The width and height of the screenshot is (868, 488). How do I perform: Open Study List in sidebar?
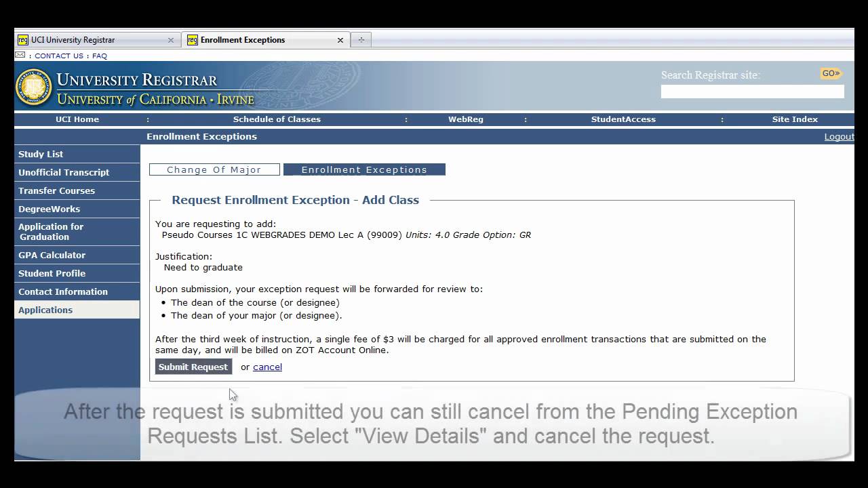pos(77,154)
